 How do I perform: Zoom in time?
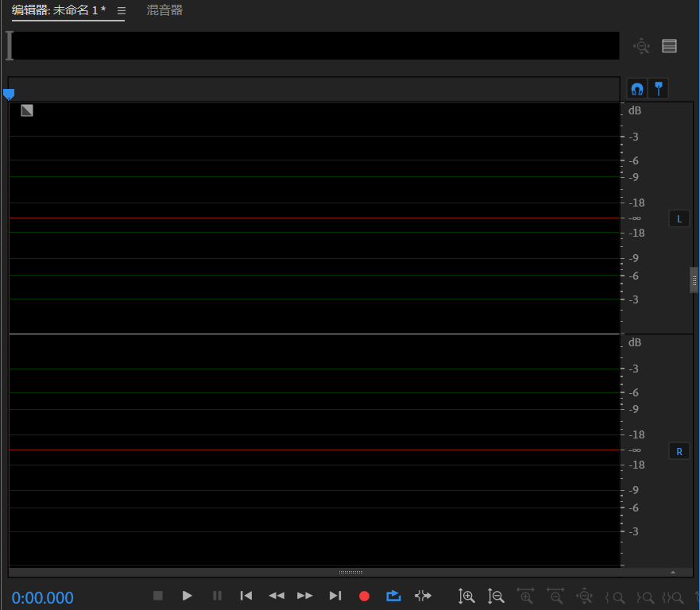(526, 596)
